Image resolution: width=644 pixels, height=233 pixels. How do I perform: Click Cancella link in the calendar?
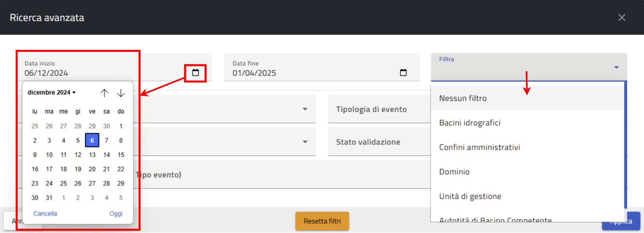coord(45,214)
